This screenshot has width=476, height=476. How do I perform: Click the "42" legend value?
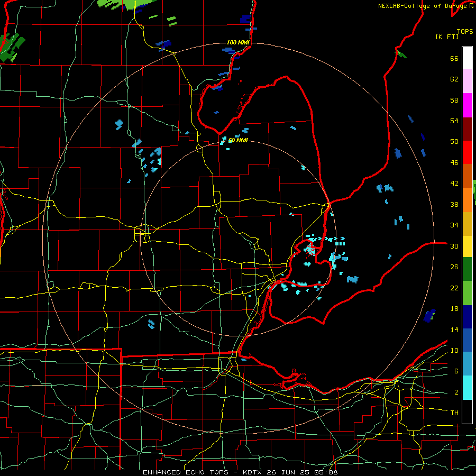tap(454, 184)
